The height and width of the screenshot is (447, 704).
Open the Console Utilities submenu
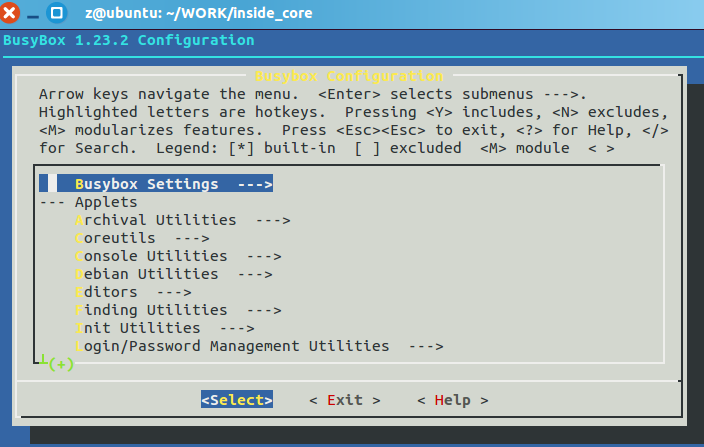point(178,256)
